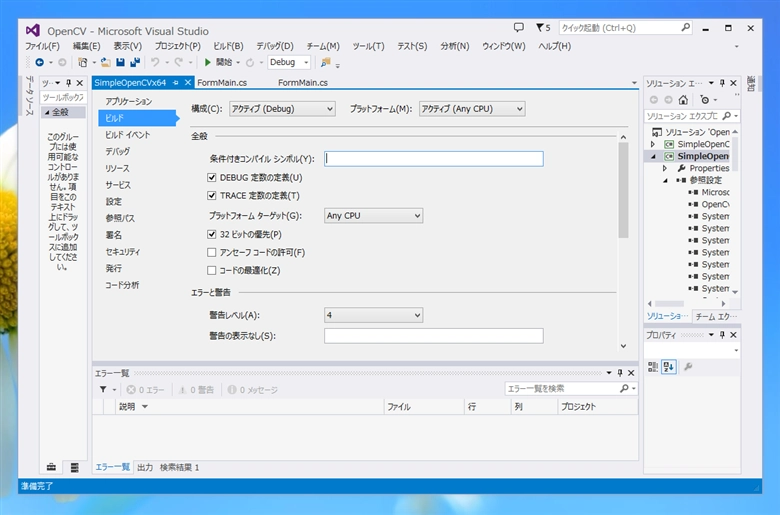Image resolution: width=780 pixels, height=515 pixels.
Task: Select the リソース settings page
Action: (x=117, y=168)
